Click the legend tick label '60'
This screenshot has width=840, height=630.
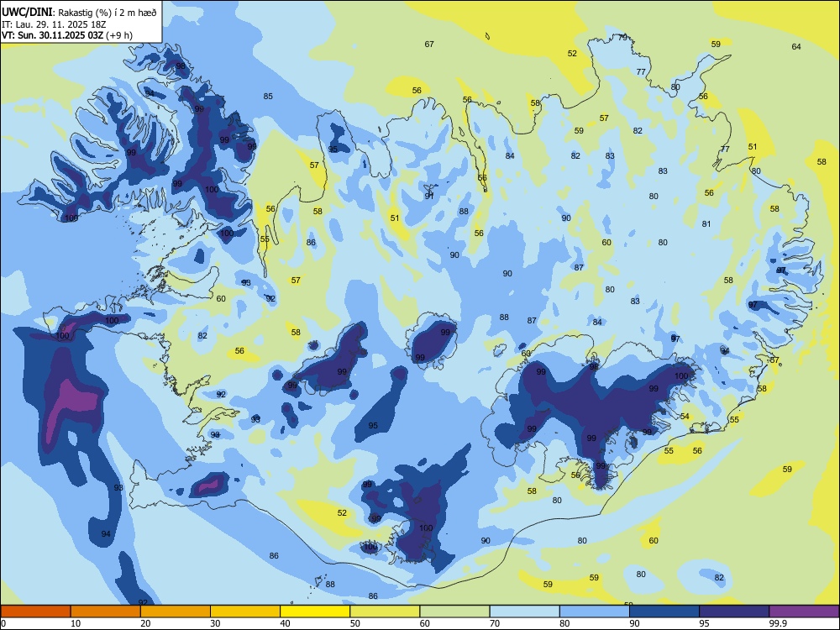pos(425,623)
